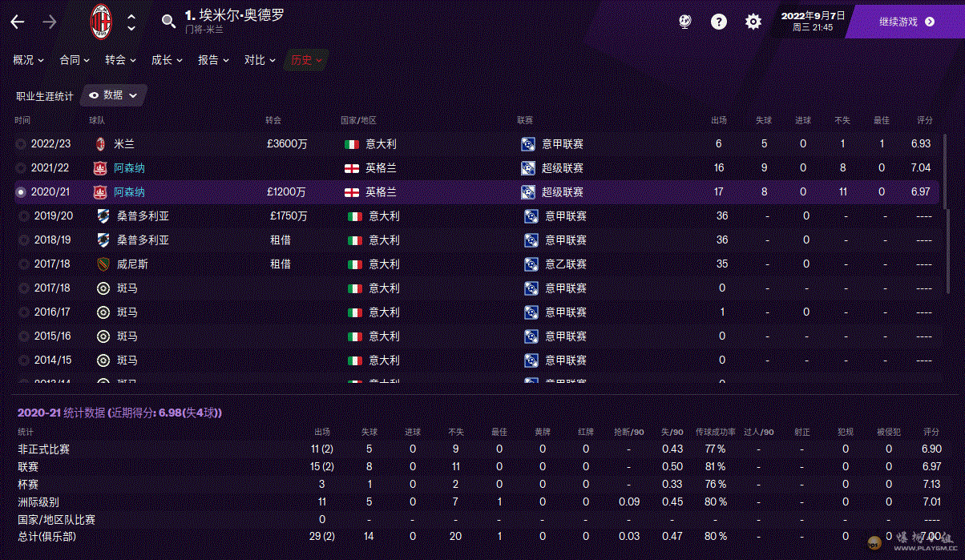Select the 2022/23 season radio button
Viewport: 965px width, 560px height.
click(x=21, y=144)
